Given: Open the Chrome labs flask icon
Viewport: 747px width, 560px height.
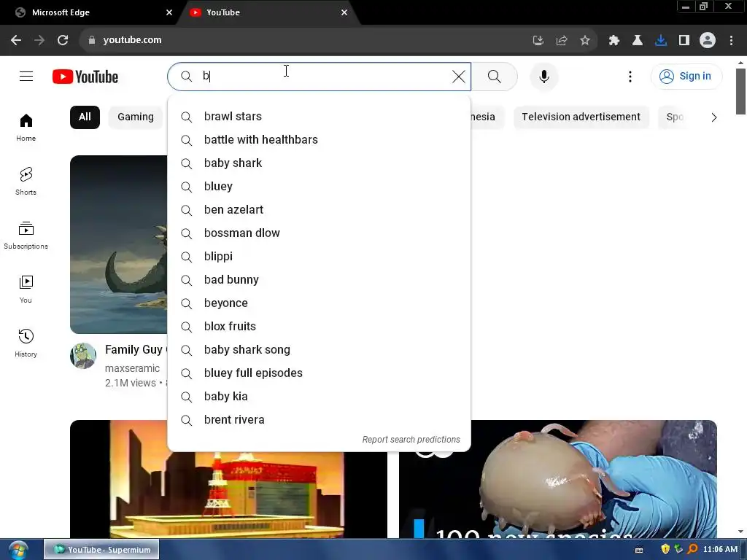Looking at the screenshot, I should point(638,41).
